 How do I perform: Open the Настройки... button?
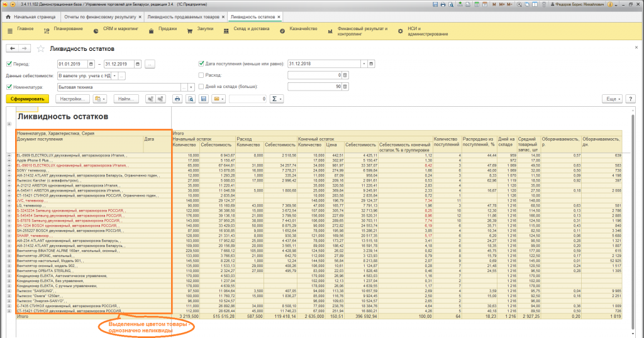72,99
